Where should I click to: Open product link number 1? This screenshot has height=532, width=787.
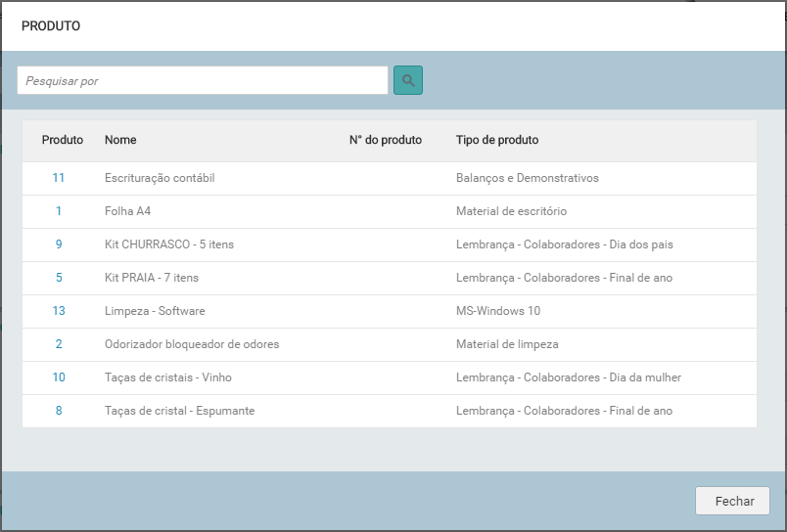click(59, 211)
